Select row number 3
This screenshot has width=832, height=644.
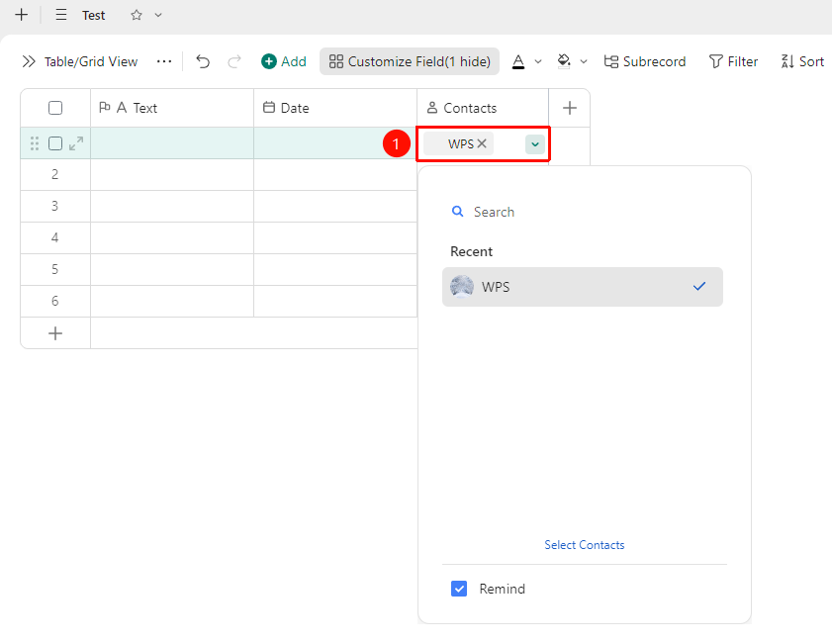pos(55,206)
